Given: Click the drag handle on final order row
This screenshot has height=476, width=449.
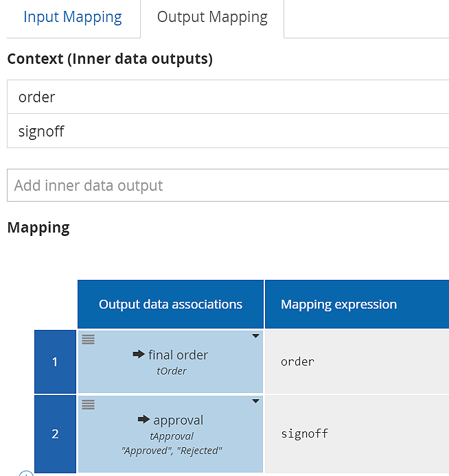Looking at the screenshot, I should point(88,340).
